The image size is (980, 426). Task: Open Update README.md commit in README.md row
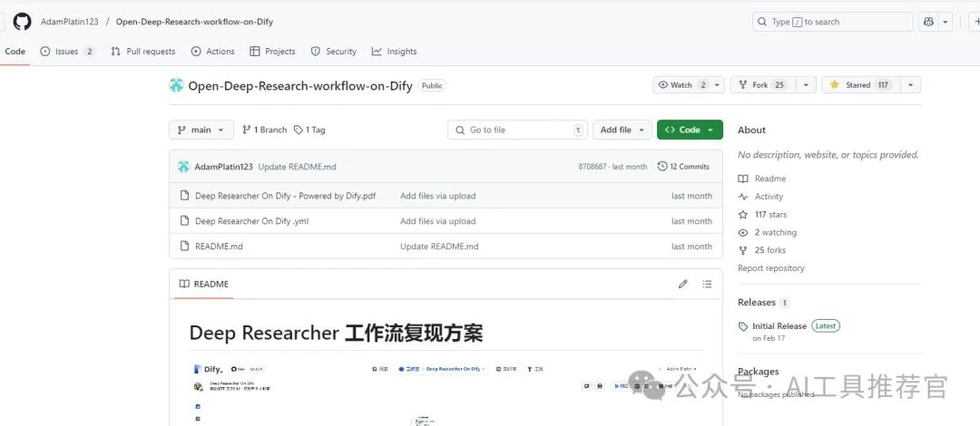(439, 247)
